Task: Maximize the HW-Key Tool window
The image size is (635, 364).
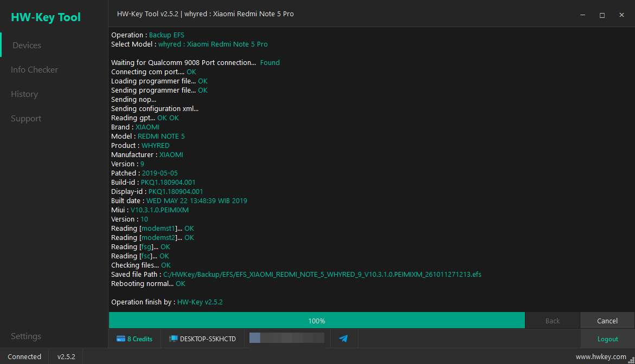Action: coord(602,15)
